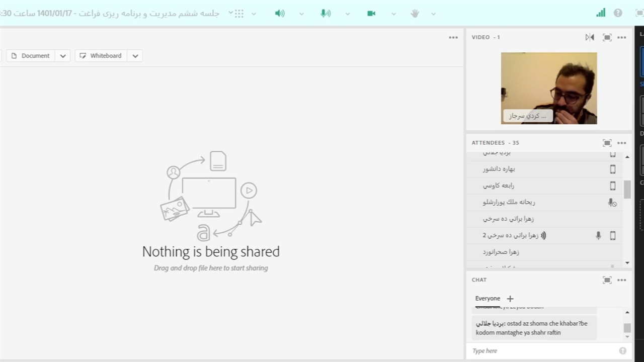Toggle the microphone in top toolbar
This screenshot has width=644, height=362.
pos(326,14)
